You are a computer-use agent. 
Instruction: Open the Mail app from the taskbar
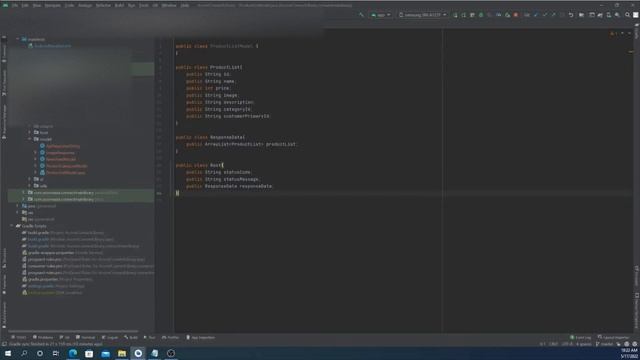(x=105, y=353)
